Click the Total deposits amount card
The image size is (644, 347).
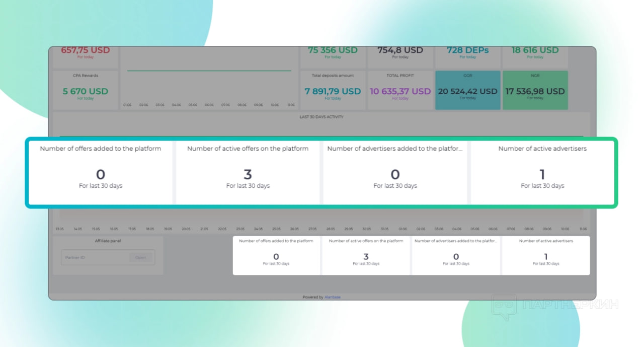pos(333,90)
